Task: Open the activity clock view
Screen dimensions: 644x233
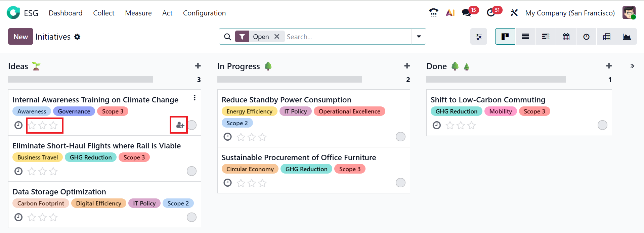Action: [586, 37]
